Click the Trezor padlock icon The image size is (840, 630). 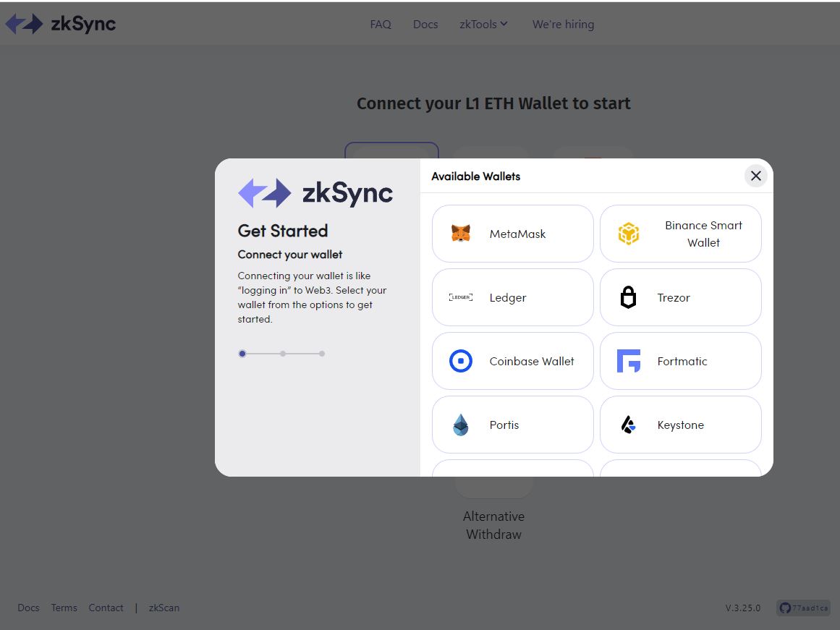point(629,297)
